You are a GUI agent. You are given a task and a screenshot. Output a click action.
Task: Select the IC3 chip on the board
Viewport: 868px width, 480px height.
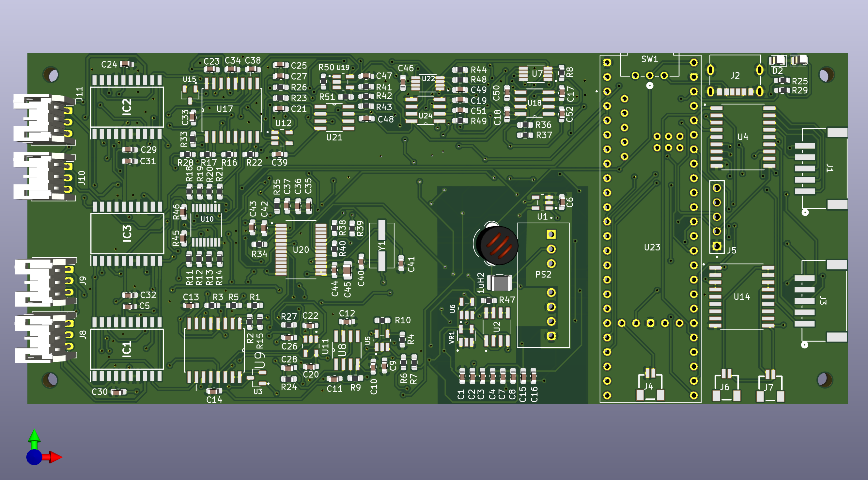pyautogui.click(x=127, y=233)
